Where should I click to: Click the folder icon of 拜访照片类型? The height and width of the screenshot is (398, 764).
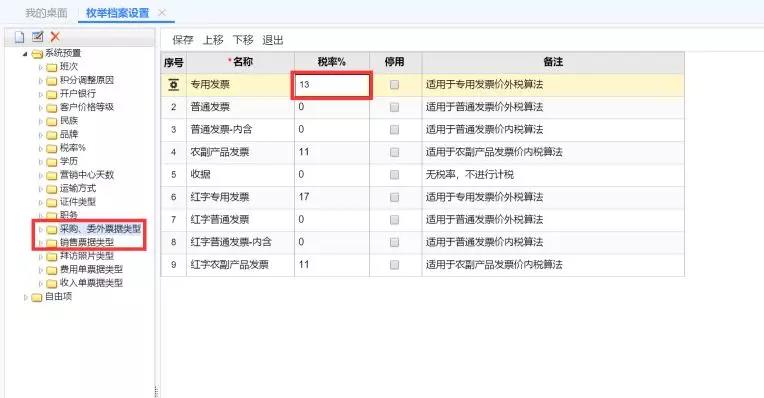point(52,257)
